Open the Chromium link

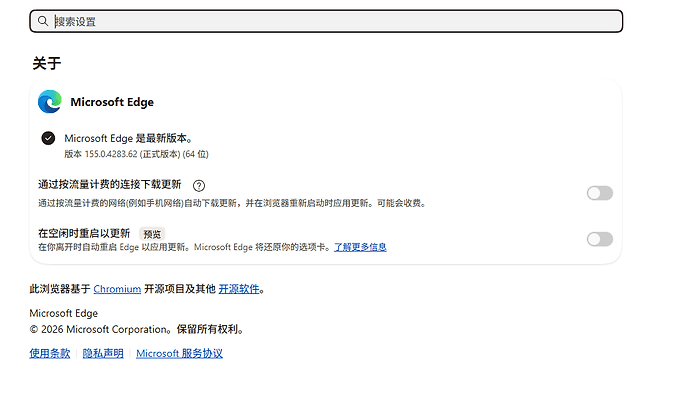(x=117, y=289)
